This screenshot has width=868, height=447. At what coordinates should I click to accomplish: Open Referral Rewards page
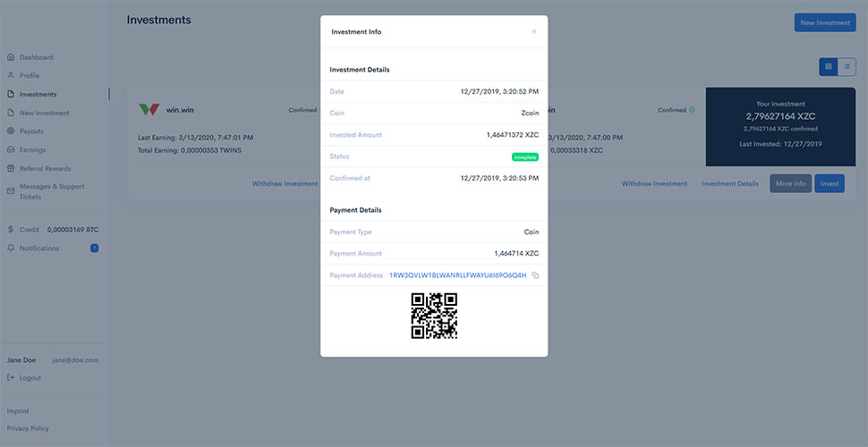pos(45,168)
